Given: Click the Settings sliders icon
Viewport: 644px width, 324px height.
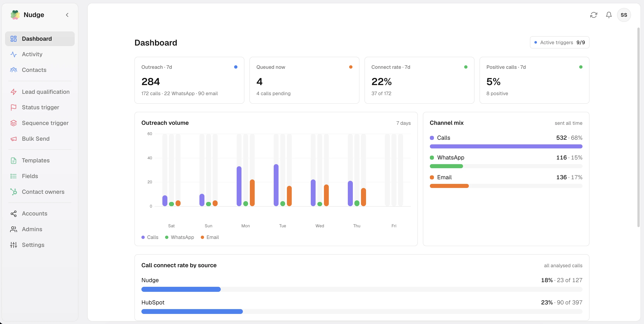Looking at the screenshot, I should (x=14, y=245).
